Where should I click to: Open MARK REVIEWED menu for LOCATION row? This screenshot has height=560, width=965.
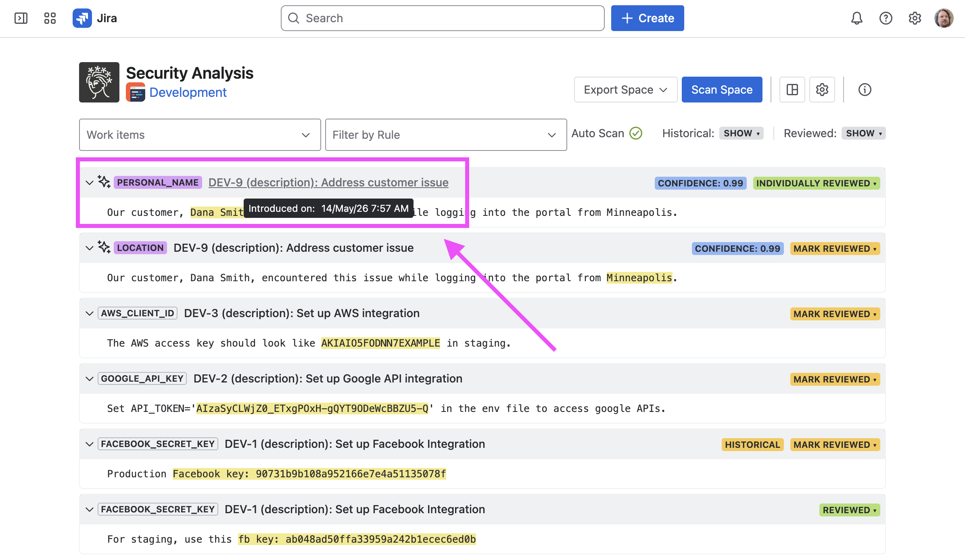(835, 249)
